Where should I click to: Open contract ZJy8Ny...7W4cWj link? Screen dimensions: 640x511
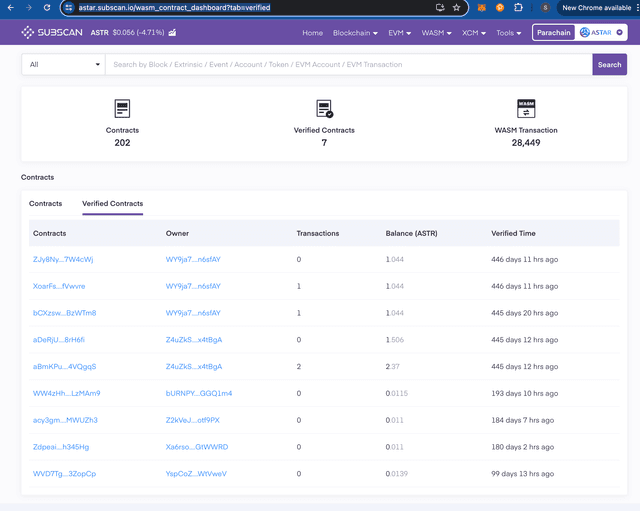63,260
